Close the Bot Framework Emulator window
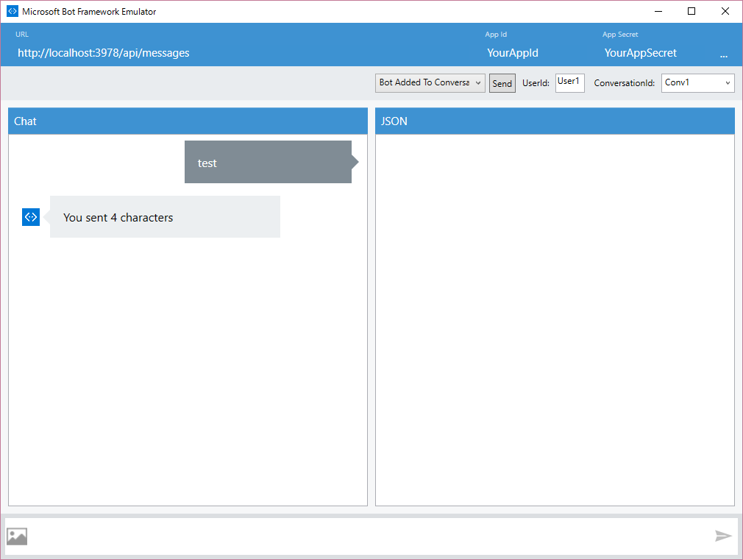This screenshot has height=560, width=743. (725, 11)
